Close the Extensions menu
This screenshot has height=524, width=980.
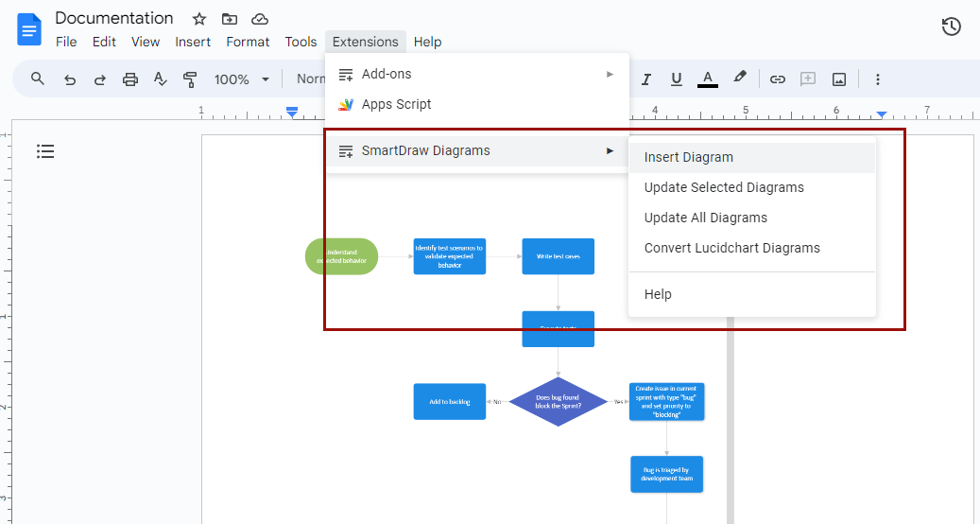click(x=366, y=42)
